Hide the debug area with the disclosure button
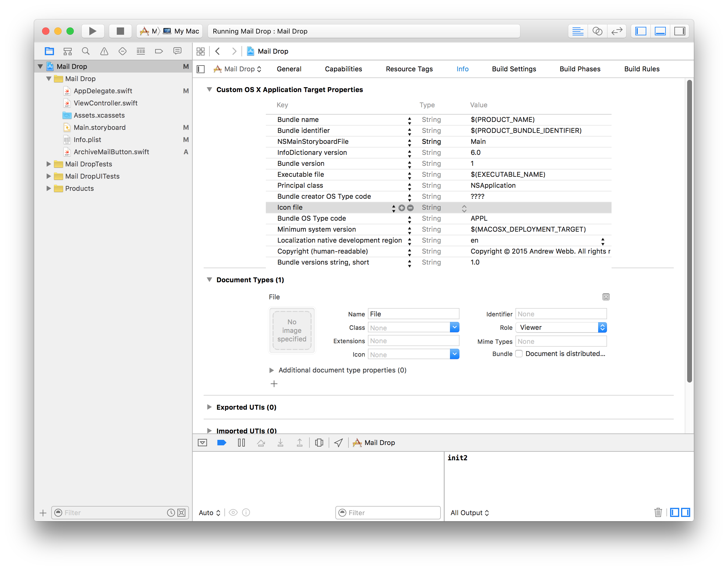This screenshot has height=570, width=728. [x=203, y=443]
